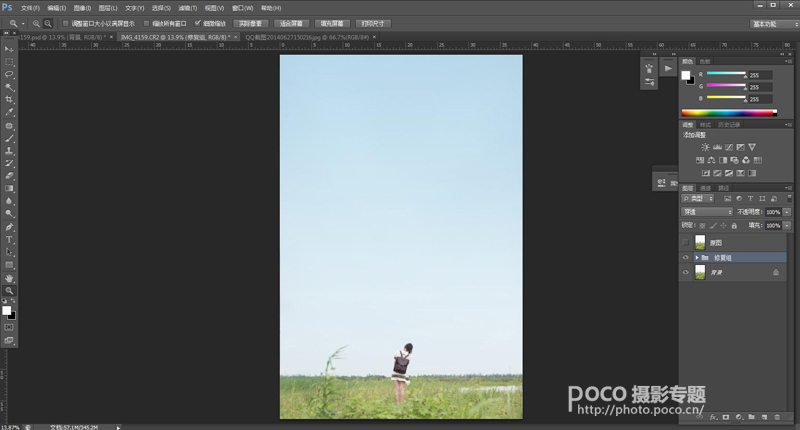Add a Levels adjustment
The image size is (800, 430).
pos(717,147)
